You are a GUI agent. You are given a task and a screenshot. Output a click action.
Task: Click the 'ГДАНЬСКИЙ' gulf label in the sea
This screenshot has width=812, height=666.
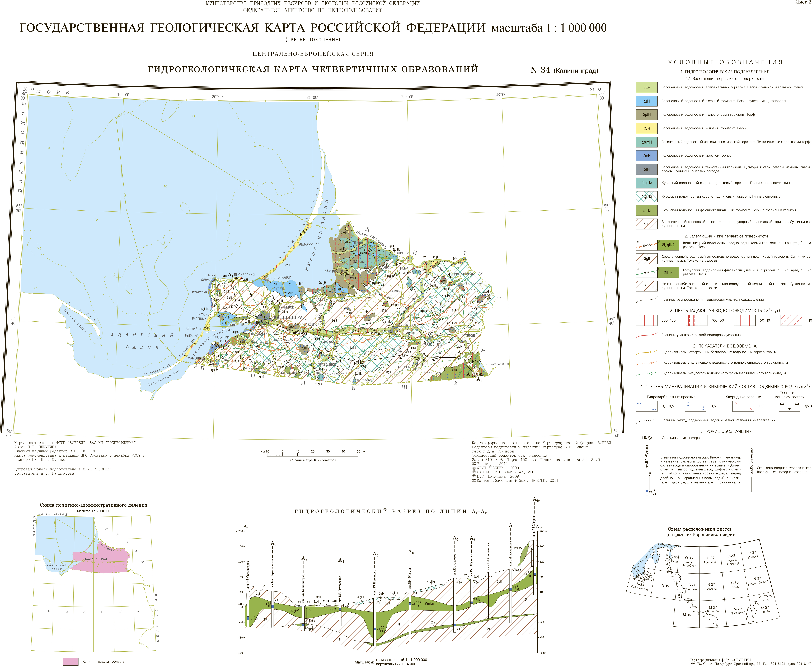(143, 335)
